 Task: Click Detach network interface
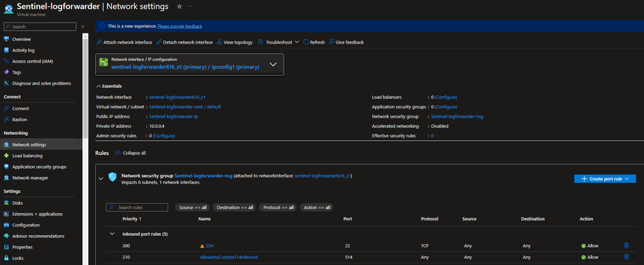(185, 42)
